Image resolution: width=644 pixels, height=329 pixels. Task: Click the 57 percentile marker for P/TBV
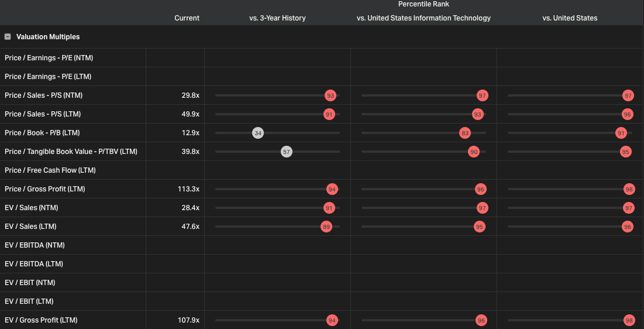point(287,152)
